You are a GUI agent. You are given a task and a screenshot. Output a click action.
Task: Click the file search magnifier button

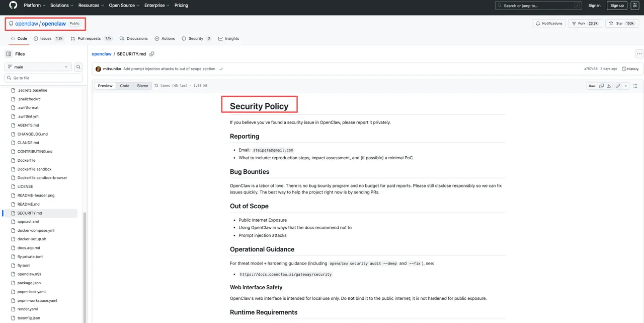(78, 67)
